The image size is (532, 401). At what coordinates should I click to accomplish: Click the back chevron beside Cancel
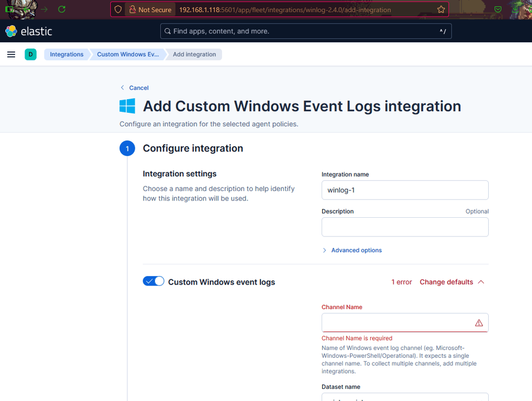coord(123,88)
